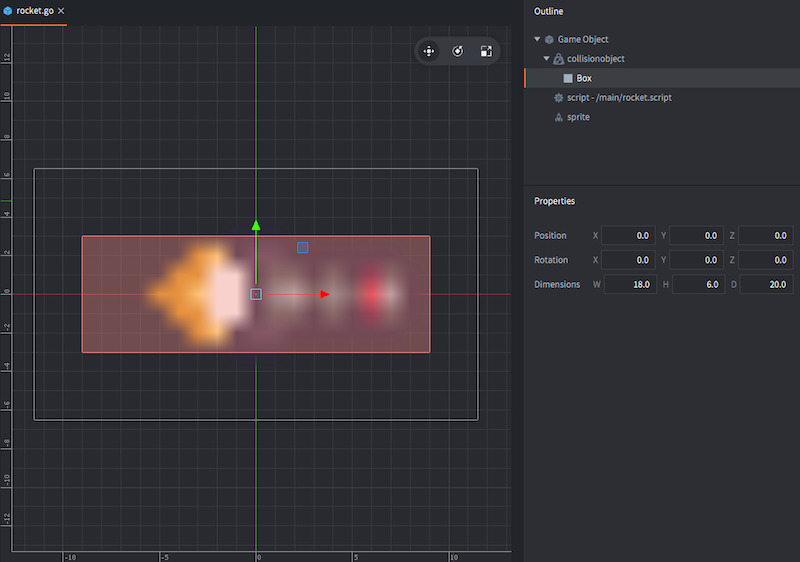This screenshot has width=800, height=562.
Task: Click the green Y-axis manipulator arrow
Action: (256, 225)
